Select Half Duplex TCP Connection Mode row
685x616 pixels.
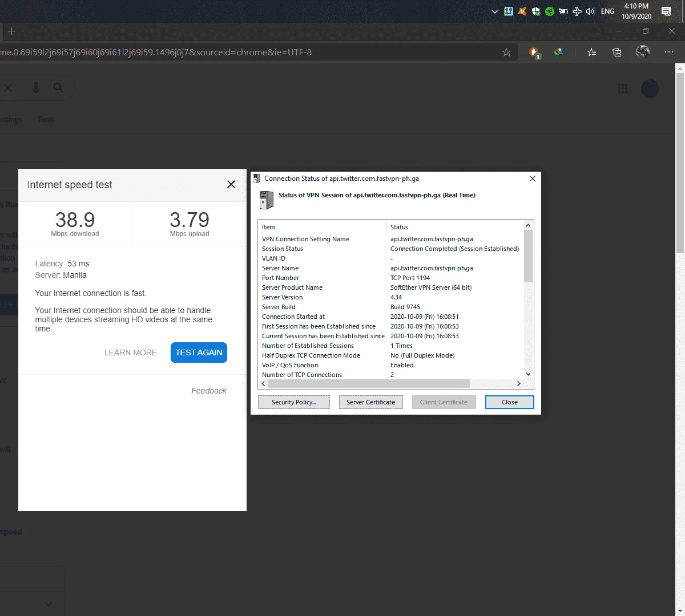point(391,355)
